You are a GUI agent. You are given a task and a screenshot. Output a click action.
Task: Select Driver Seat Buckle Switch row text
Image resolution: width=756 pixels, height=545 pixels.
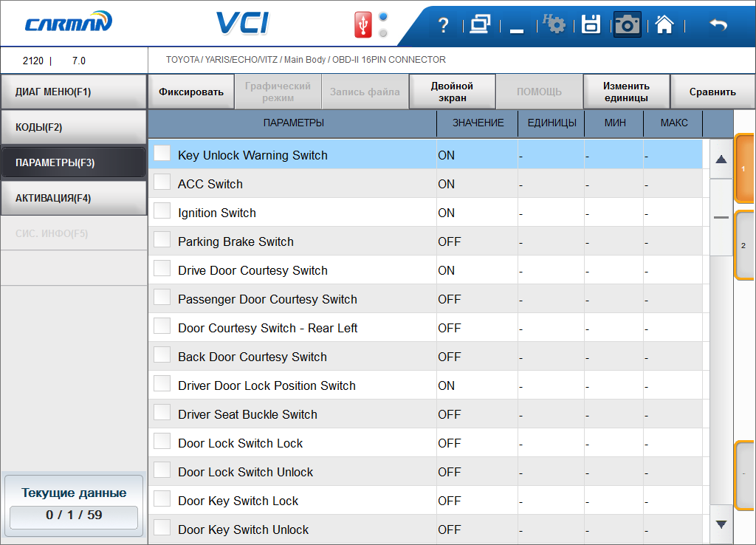click(247, 415)
